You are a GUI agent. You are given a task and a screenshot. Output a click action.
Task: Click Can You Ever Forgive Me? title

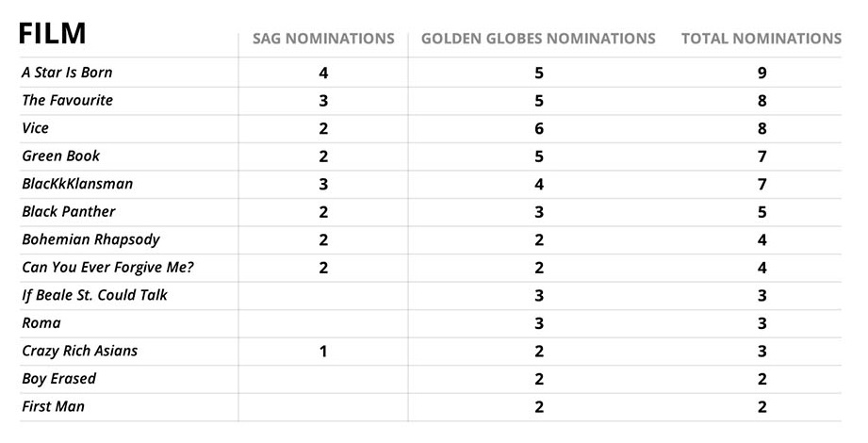pyautogui.click(x=107, y=267)
